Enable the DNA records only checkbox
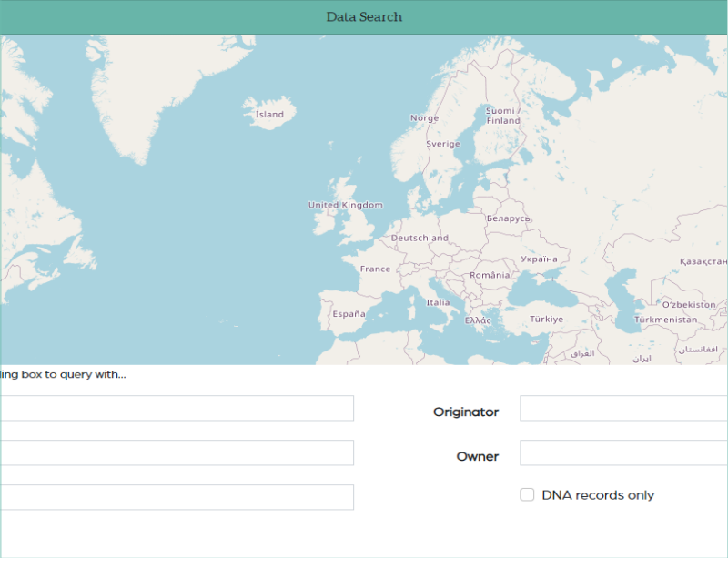 527,494
